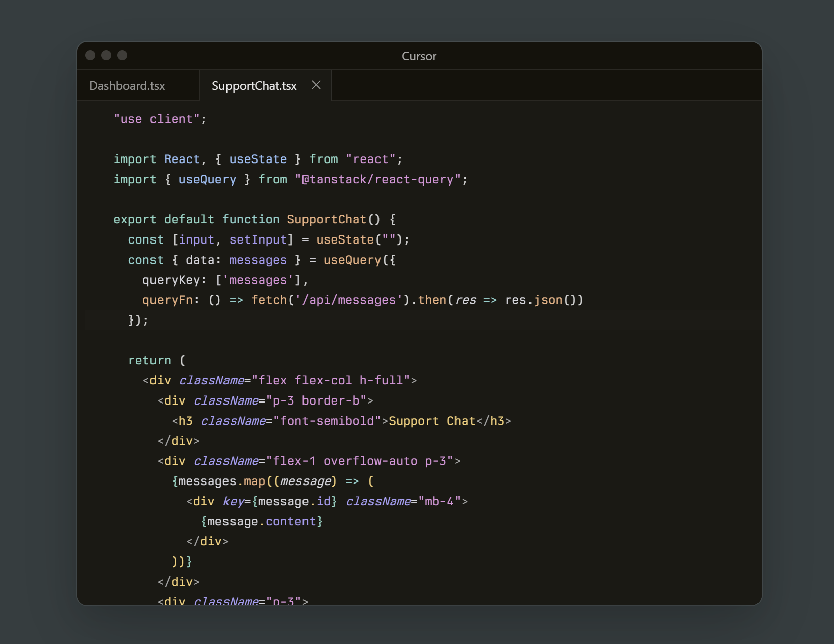This screenshot has height=644, width=834.
Task: Click the "react" module string in import
Action: coord(370,159)
